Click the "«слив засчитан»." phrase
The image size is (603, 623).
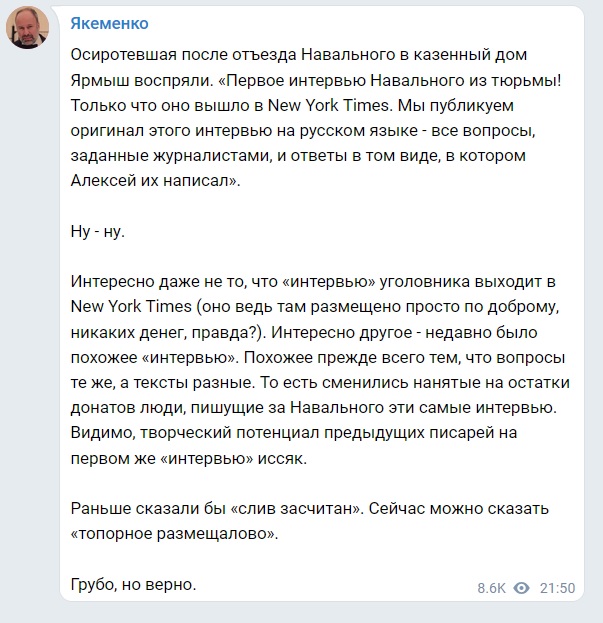tap(297, 509)
